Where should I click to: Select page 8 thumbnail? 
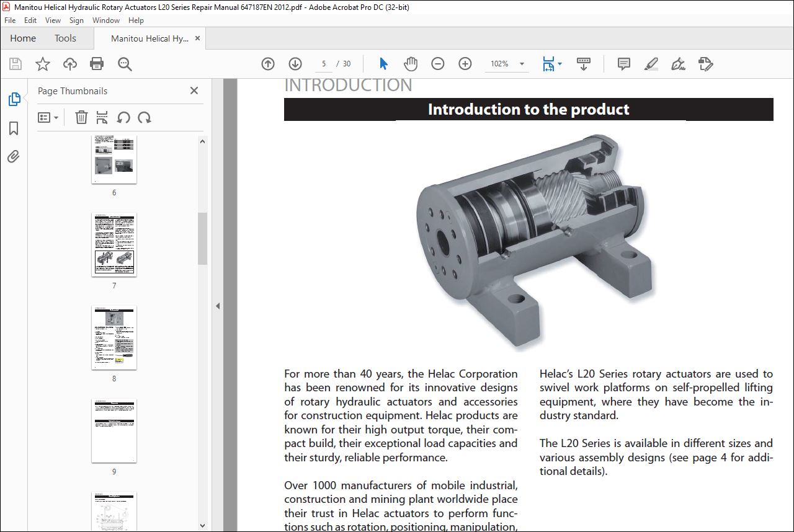point(114,337)
